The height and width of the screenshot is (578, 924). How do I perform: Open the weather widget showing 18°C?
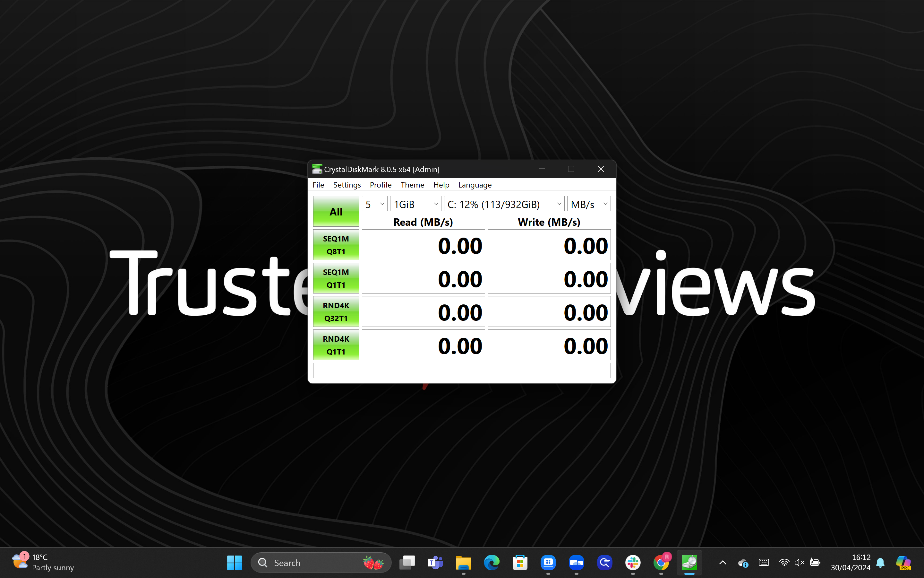pos(43,562)
